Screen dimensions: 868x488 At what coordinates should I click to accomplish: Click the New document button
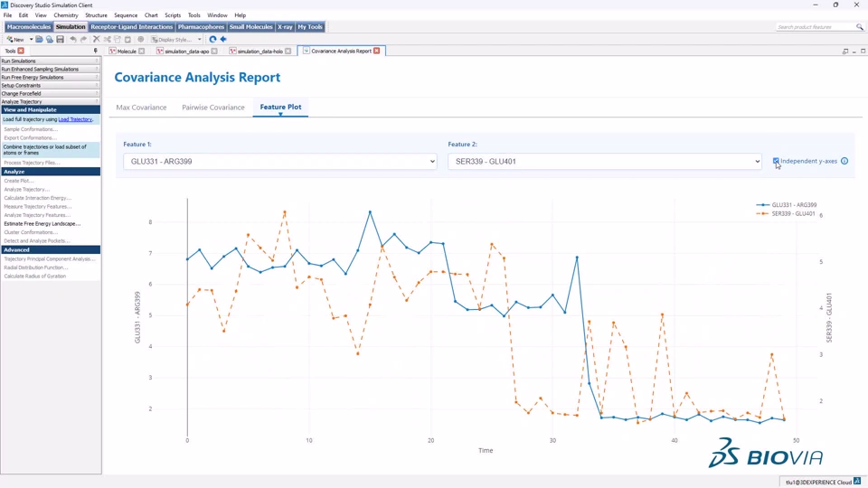[x=15, y=39]
